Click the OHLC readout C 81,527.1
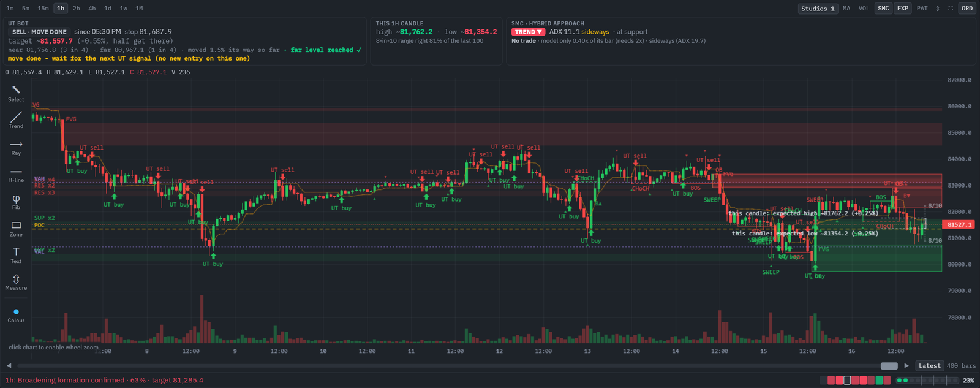 click(x=148, y=72)
